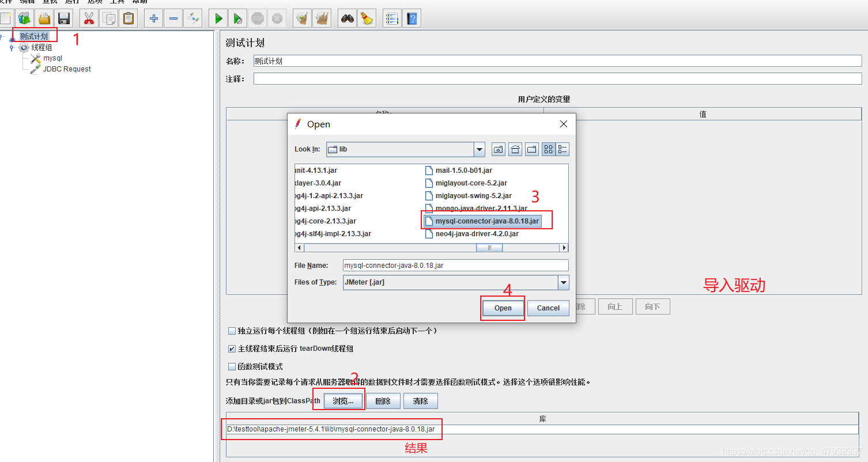Open the Templates toolbar icon
Screen dimensions: 868x462
pyautogui.click(x=25, y=18)
